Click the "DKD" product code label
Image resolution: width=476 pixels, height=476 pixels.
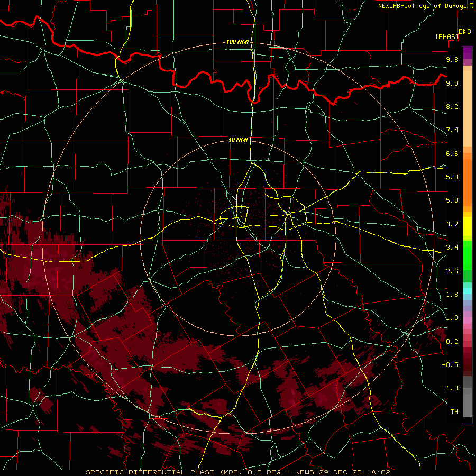click(x=465, y=32)
